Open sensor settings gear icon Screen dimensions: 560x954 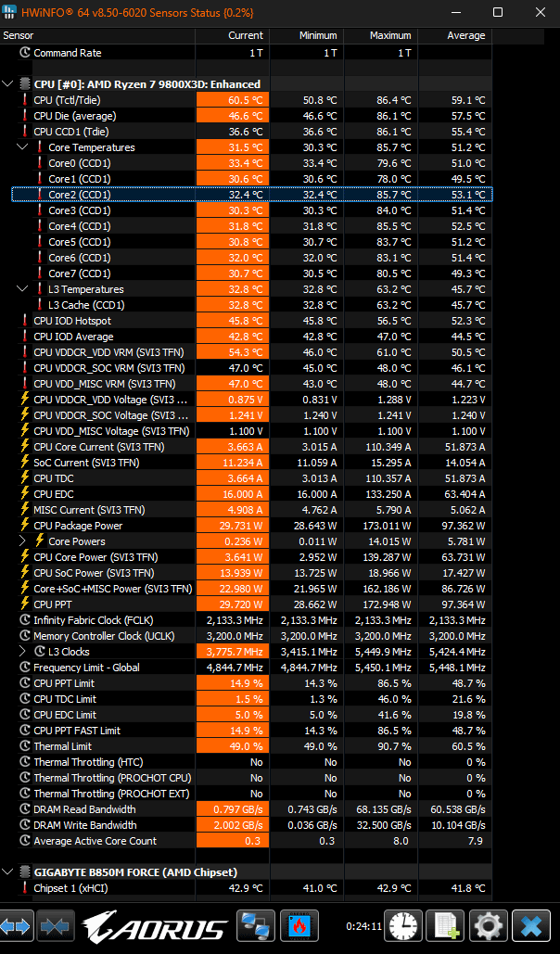pyautogui.click(x=489, y=926)
